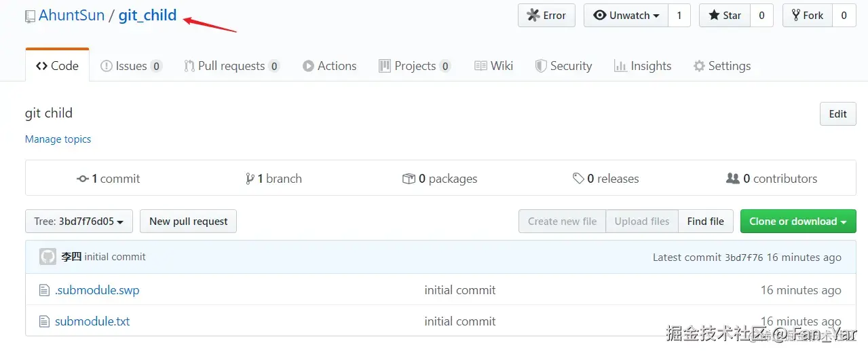Viewport: 868px width, 354px height.
Task: Click the file icon next to submodule.txt
Action: click(x=44, y=321)
